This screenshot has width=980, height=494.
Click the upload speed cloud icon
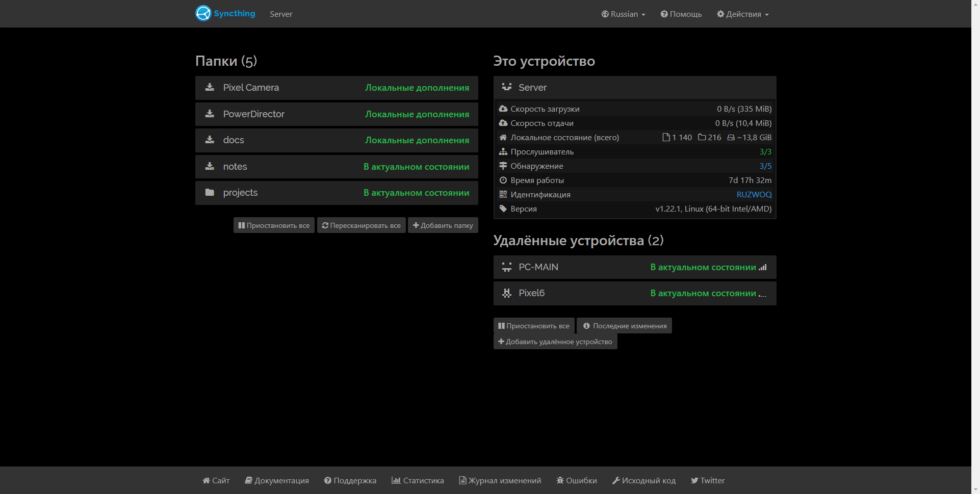(x=503, y=123)
